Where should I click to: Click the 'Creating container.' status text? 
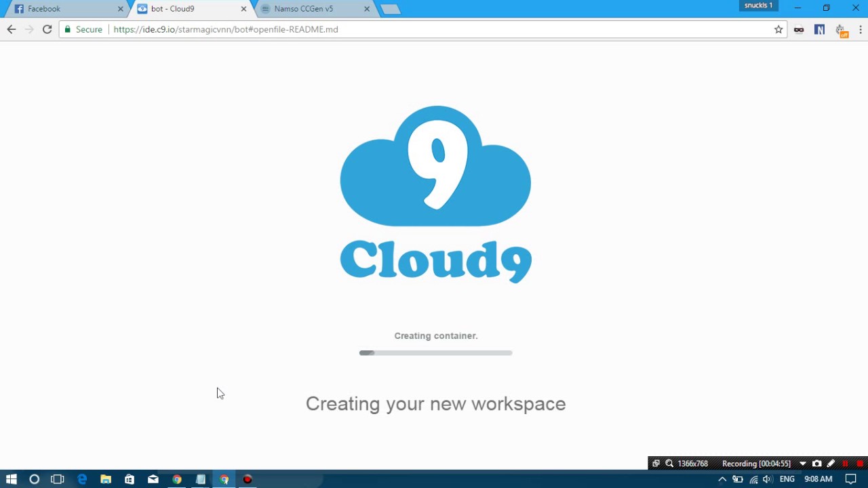436,335
